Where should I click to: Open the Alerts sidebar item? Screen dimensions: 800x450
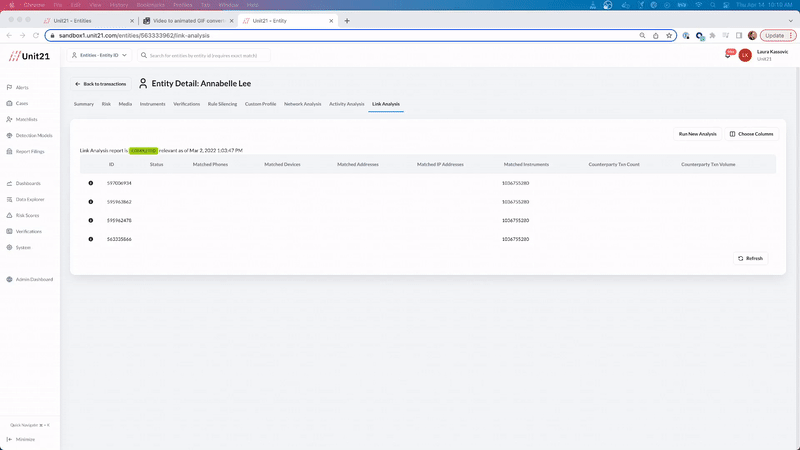click(18, 87)
